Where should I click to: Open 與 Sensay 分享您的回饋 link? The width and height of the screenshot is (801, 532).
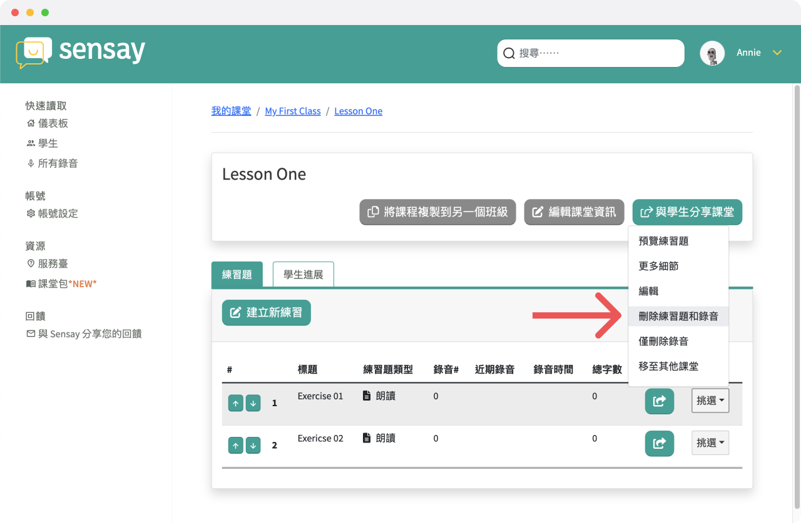[84, 334]
